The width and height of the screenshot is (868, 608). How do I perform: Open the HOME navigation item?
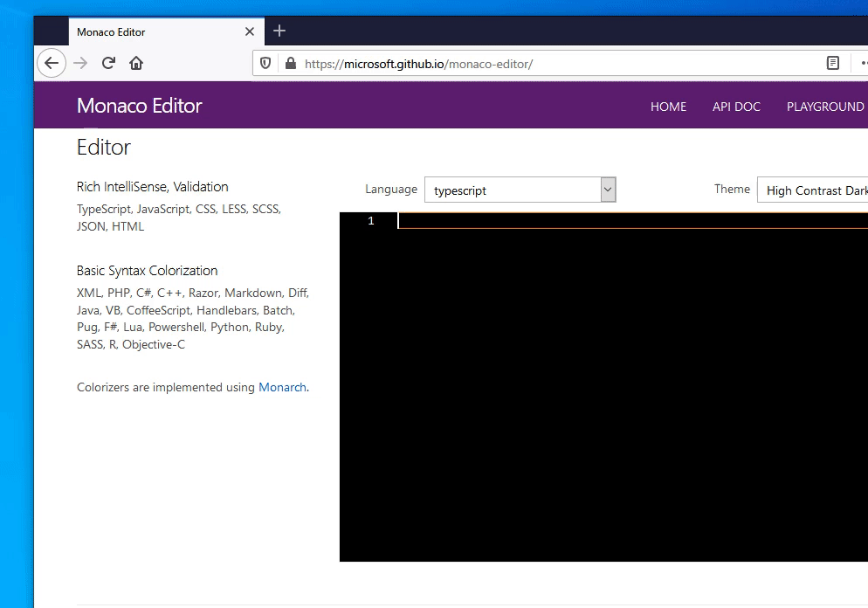668,107
